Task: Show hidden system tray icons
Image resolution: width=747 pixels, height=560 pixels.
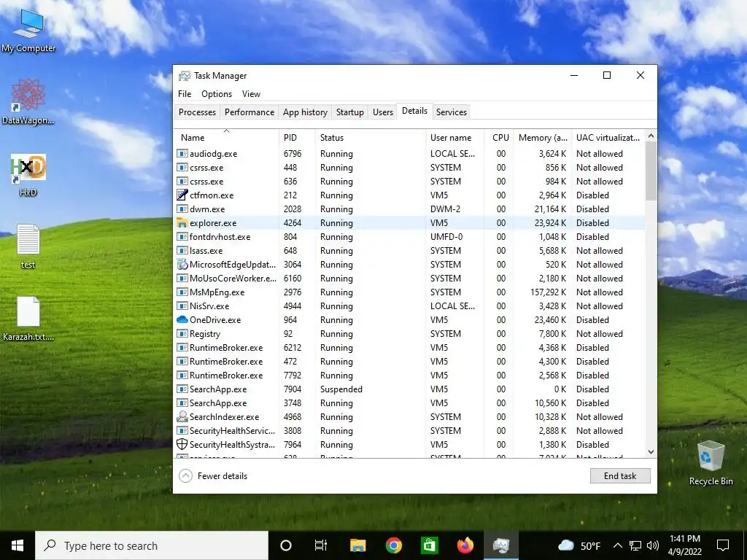Action: (x=617, y=545)
